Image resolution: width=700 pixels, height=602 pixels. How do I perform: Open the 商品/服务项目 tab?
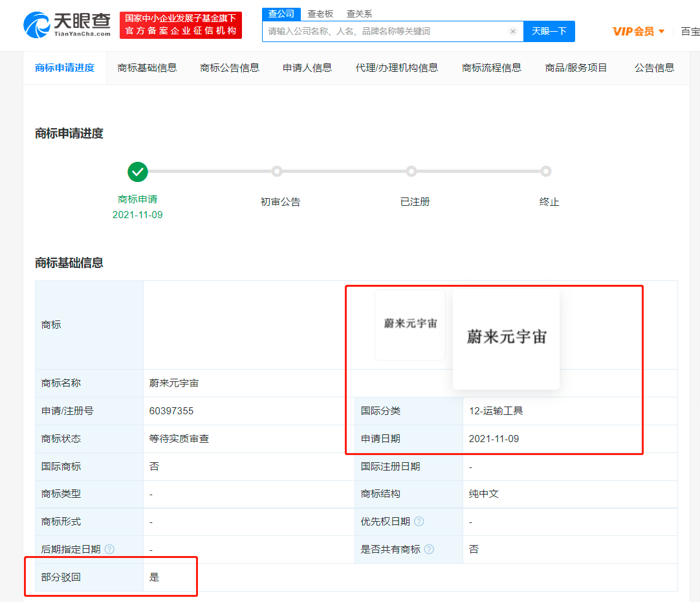click(576, 67)
